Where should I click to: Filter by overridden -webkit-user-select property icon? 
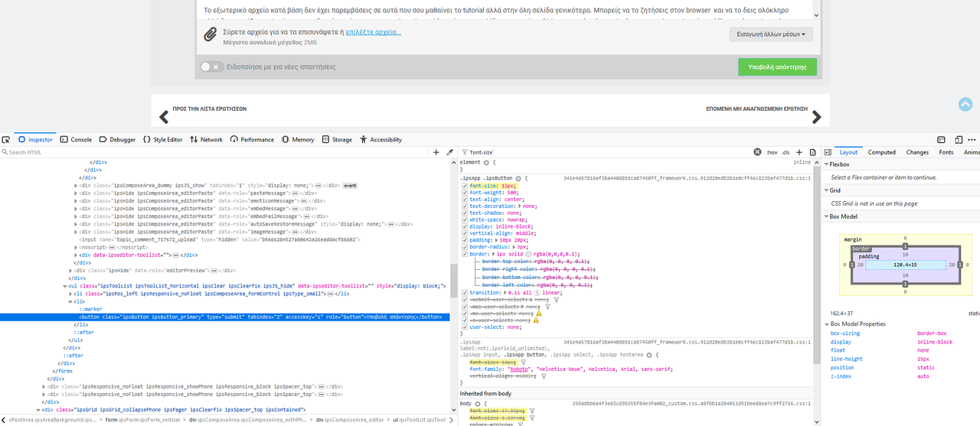tap(557, 300)
